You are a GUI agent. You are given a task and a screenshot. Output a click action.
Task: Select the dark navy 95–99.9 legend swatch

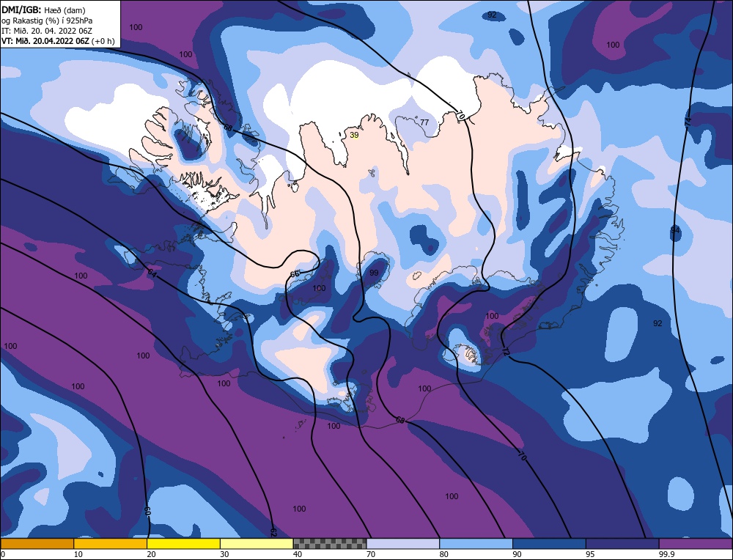click(x=622, y=543)
